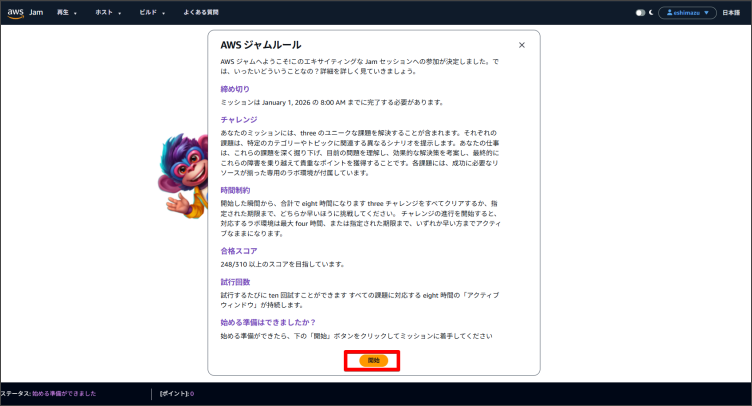
Task: Click the 試行回数 heading
Action: point(235,282)
